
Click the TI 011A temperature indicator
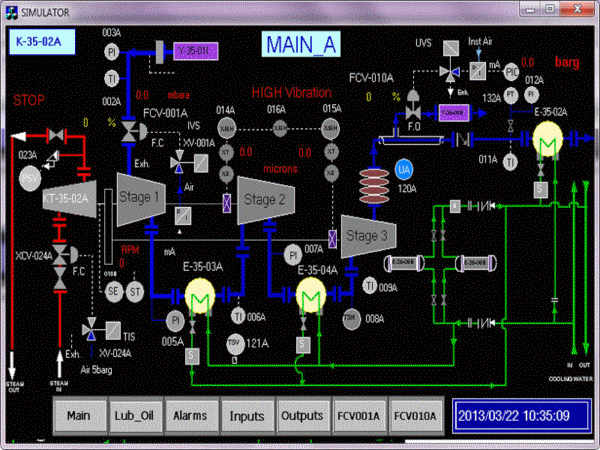510,162
